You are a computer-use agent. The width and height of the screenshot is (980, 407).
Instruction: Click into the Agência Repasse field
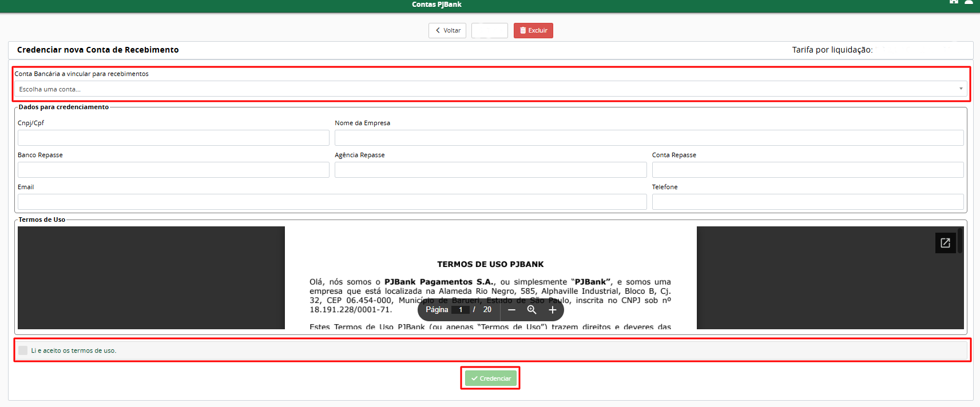[x=491, y=170]
